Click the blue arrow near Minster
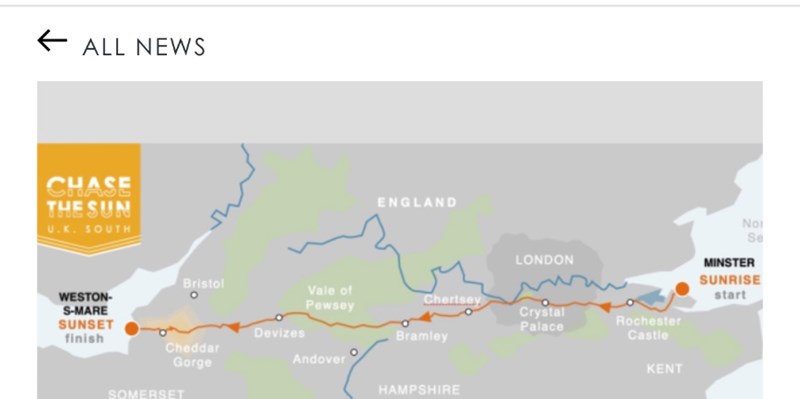Viewport: 800px width, 399px height. click(x=652, y=297)
